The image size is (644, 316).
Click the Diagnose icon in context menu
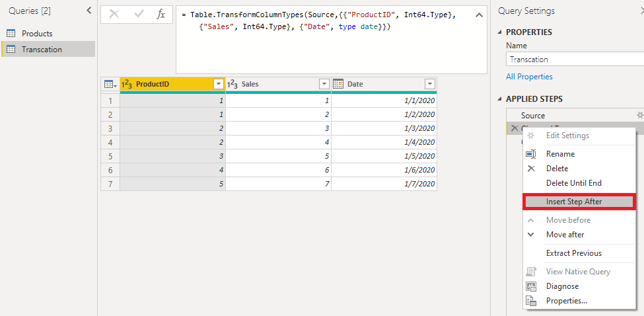pyautogui.click(x=531, y=286)
